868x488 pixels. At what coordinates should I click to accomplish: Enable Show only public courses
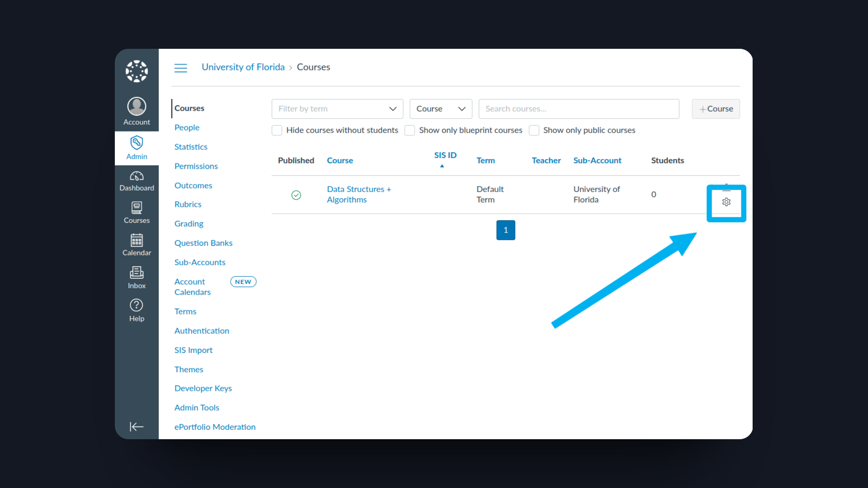tap(534, 130)
